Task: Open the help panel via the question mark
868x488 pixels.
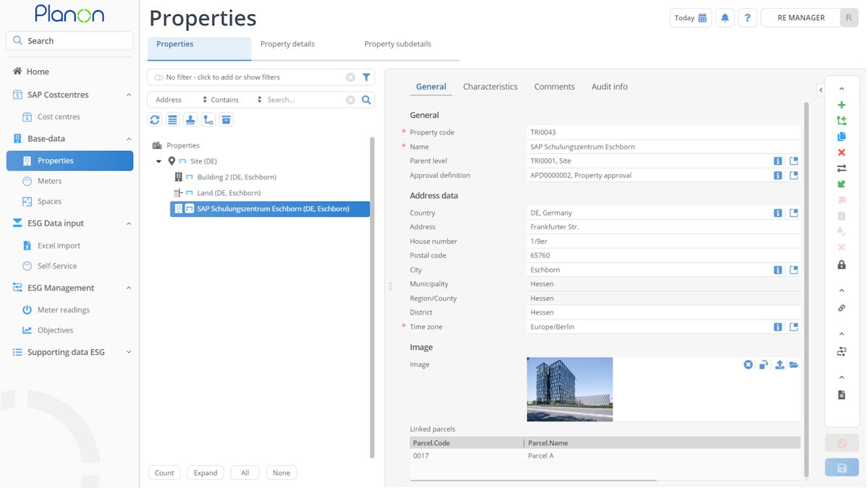Action: click(747, 17)
